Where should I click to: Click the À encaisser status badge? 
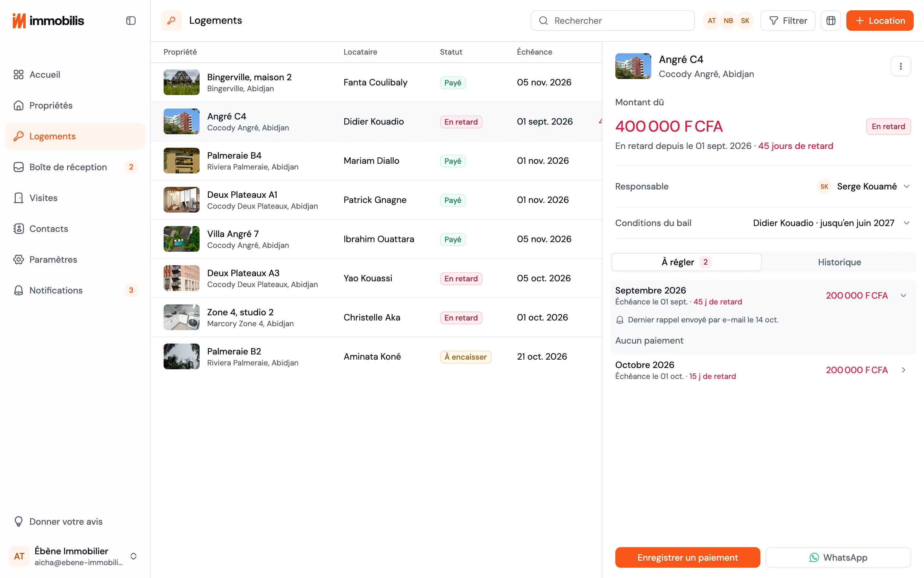pos(466,357)
